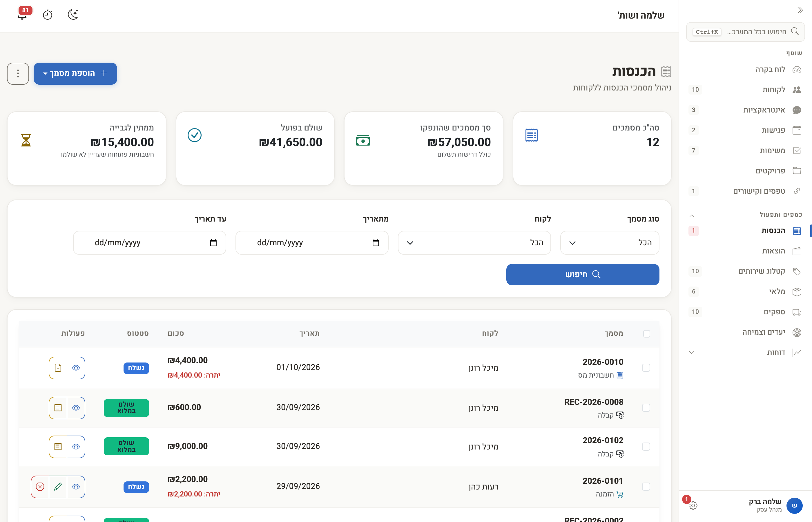
Task: Open calendar picker in מתאריך date field
Action: (x=376, y=243)
